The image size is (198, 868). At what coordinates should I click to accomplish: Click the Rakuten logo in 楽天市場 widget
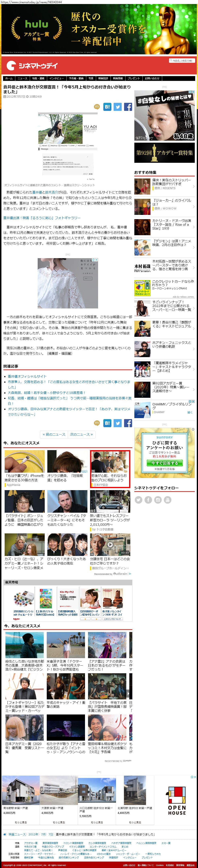click(17, 619)
